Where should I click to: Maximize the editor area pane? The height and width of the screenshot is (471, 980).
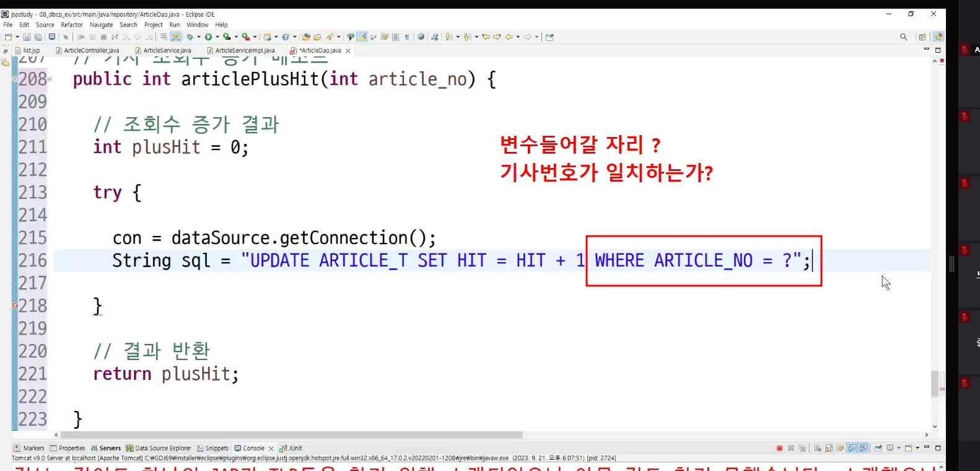(x=938, y=50)
